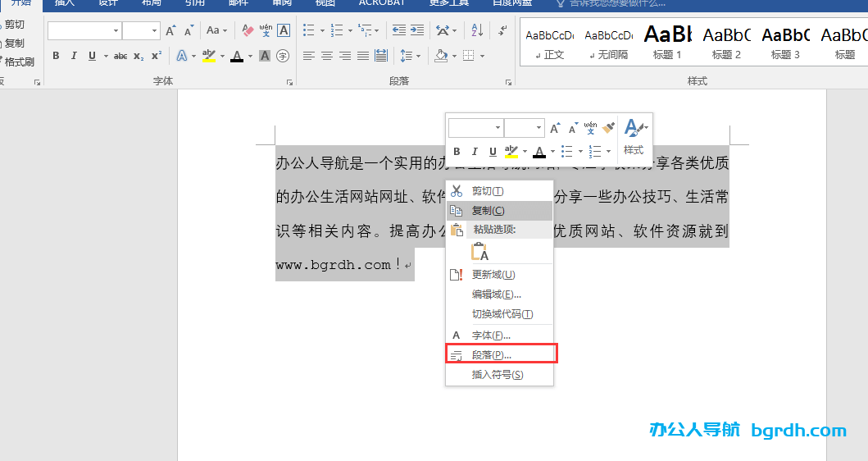Click the ribbon Decrease Font Size icon

click(189, 30)
